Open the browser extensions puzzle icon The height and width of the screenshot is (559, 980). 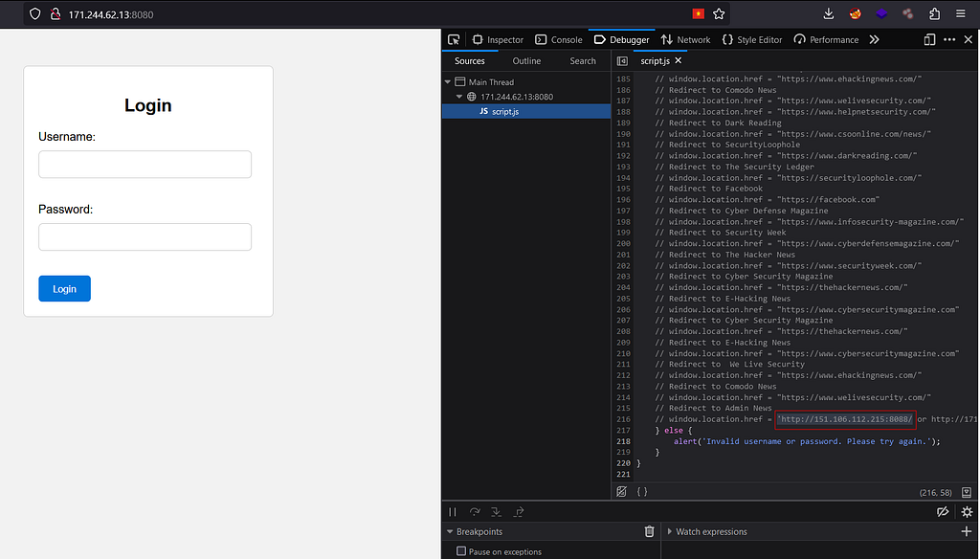(934, 13)
